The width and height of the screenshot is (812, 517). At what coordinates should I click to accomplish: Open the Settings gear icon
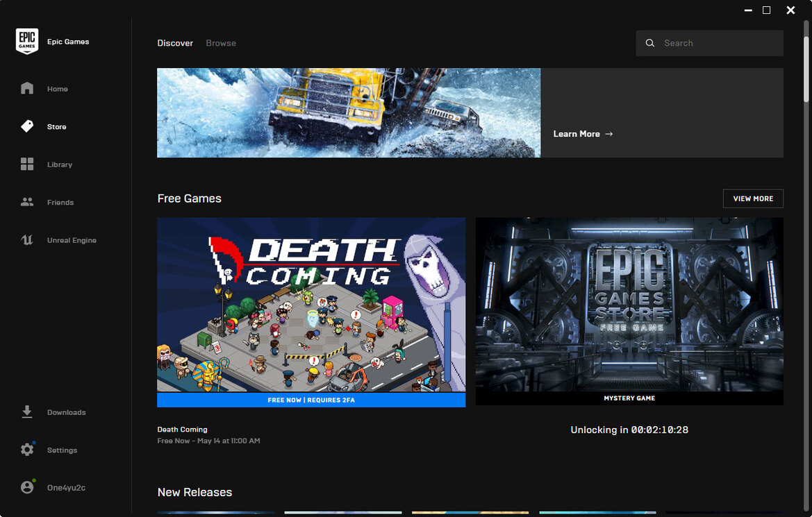[27, 449]
